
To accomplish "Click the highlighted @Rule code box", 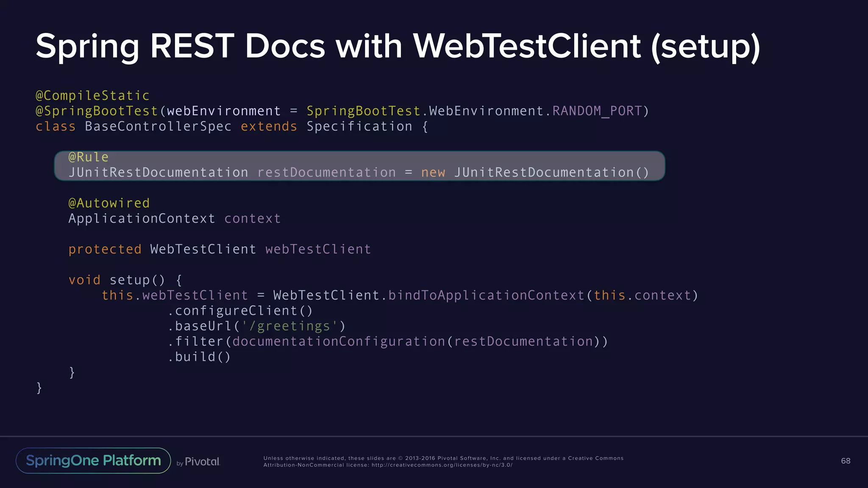I will coord(359,166).
